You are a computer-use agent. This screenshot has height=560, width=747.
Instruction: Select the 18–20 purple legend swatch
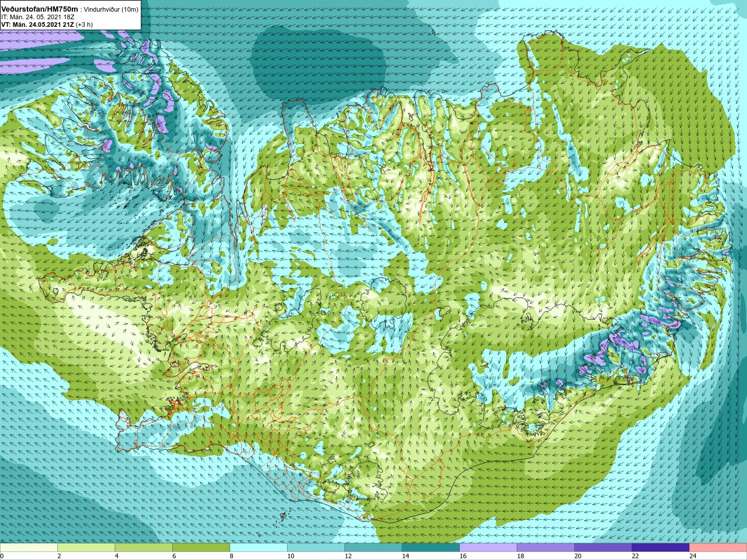pos(546,548)
